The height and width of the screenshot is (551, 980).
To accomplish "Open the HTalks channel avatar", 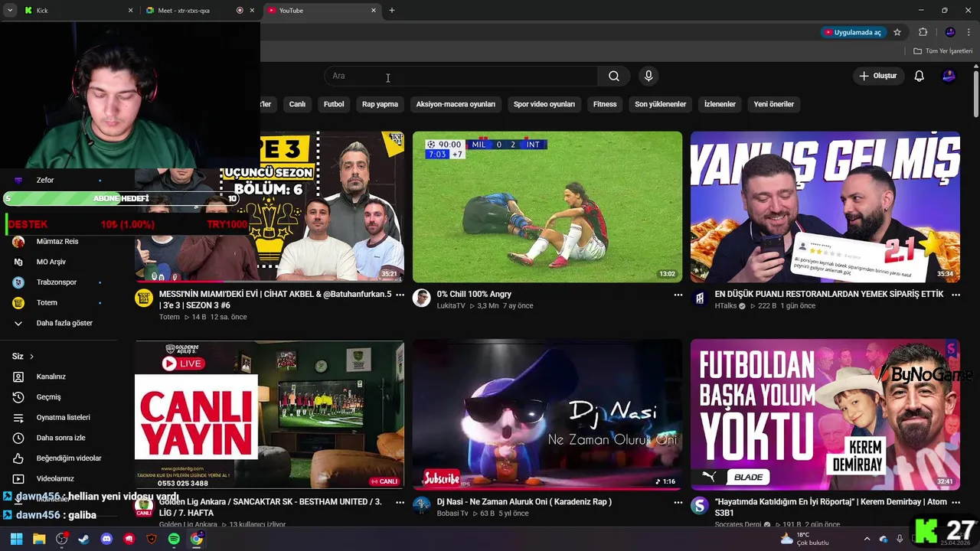I will pyautogui.click(x=699, y=298).
